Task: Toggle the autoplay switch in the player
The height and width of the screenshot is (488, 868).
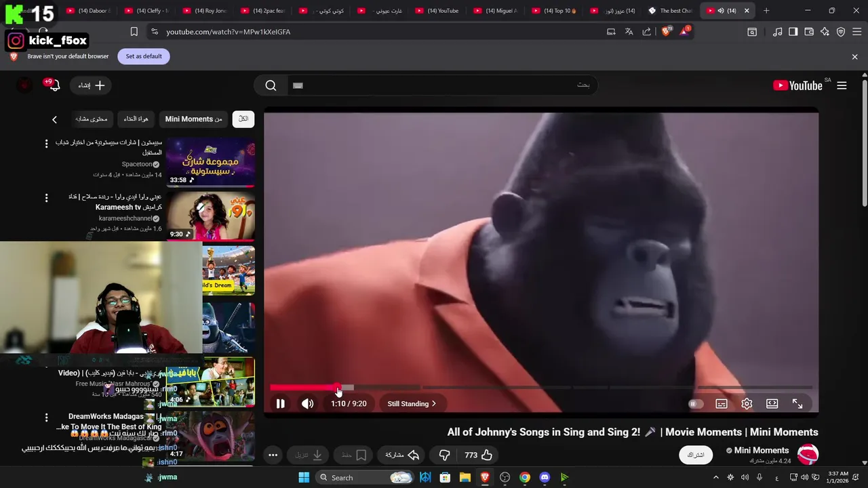Action: tap(696, 404)
